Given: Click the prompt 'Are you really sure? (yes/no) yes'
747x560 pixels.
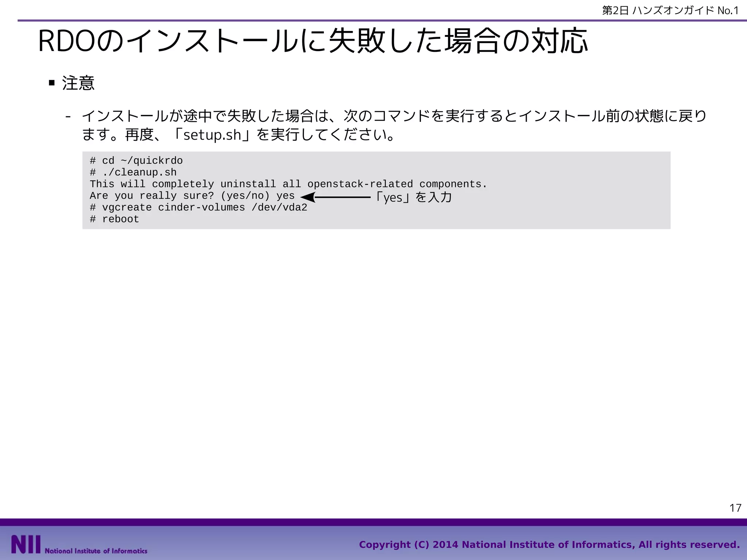Looking at the screenshot, I should point(192,196).
